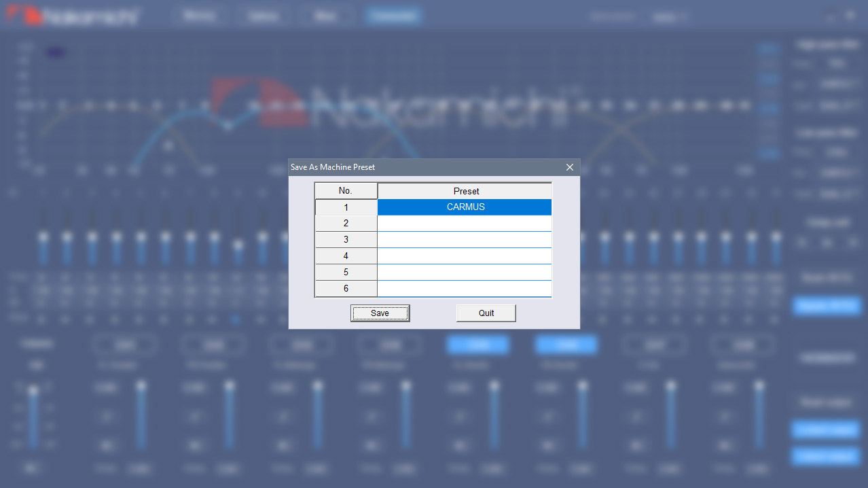
Task: Select the empty preset field in row 3
Action: pyautogui.click(x=465, y=240)
